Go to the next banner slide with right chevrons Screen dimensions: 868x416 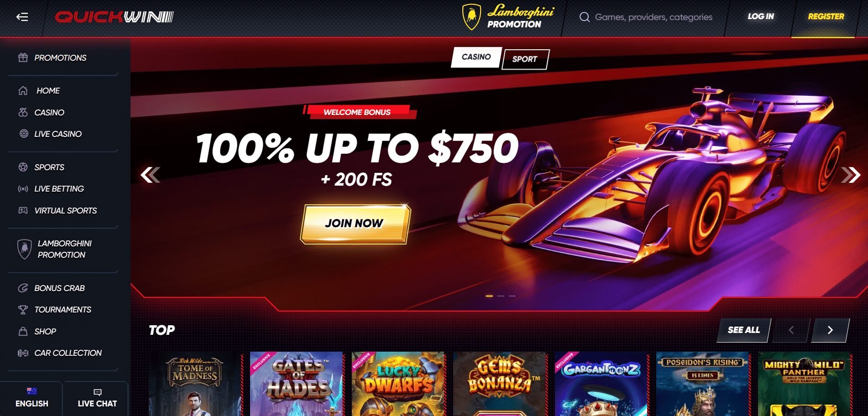[x=851, y=175]
